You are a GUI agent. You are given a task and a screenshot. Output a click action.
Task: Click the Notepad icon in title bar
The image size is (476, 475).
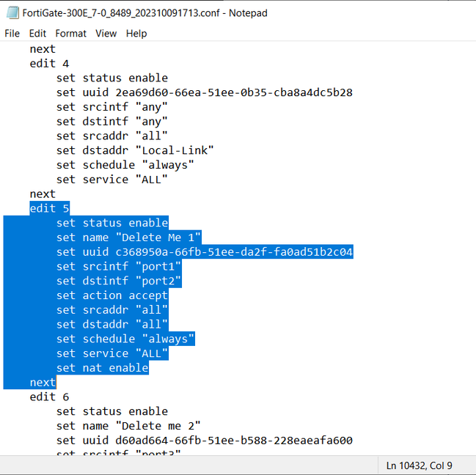[12, 12]
